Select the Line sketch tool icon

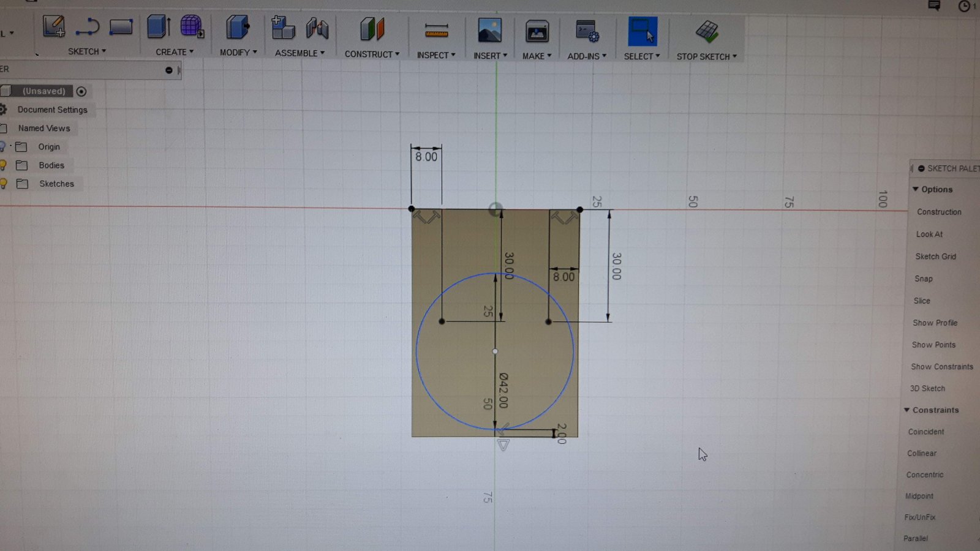click(x=88, y=28)
